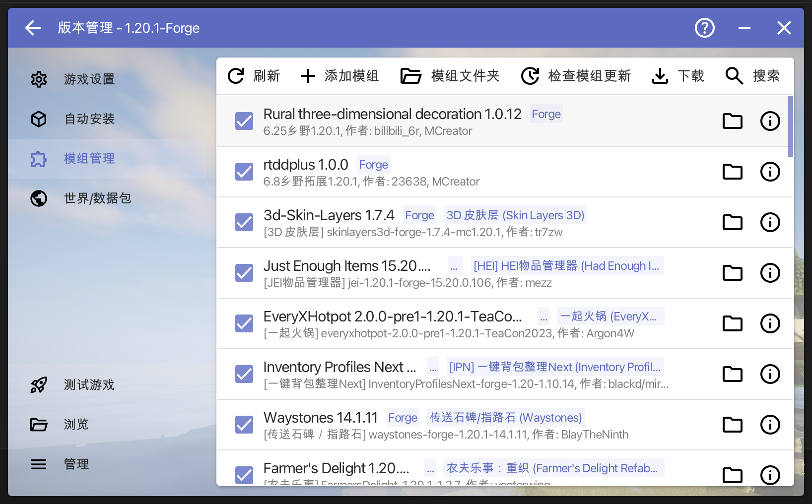Open the mods folder (模组文件夹)
This screenshot has width=812, height=504.
[450, 76]
